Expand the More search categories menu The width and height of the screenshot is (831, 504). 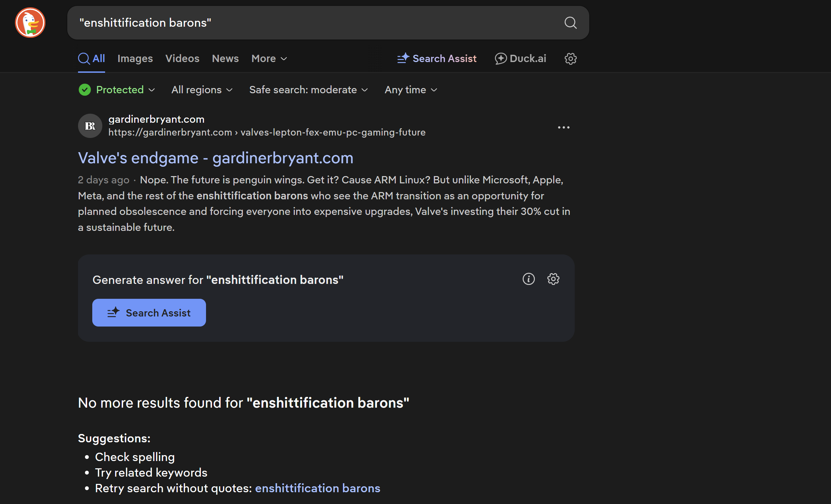coord(269,58)
